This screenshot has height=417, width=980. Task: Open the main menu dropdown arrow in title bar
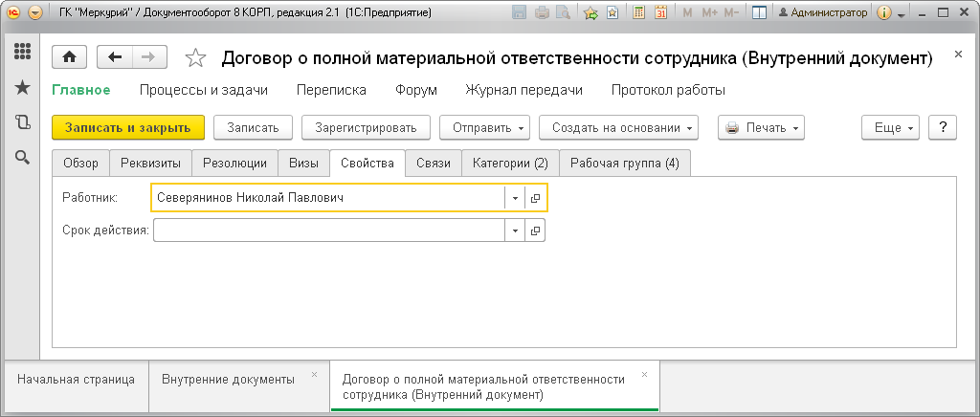tap(35, 12)
